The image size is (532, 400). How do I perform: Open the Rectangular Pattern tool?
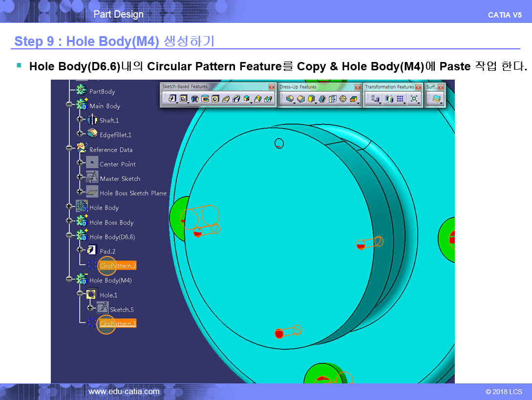tap(401, 99)
